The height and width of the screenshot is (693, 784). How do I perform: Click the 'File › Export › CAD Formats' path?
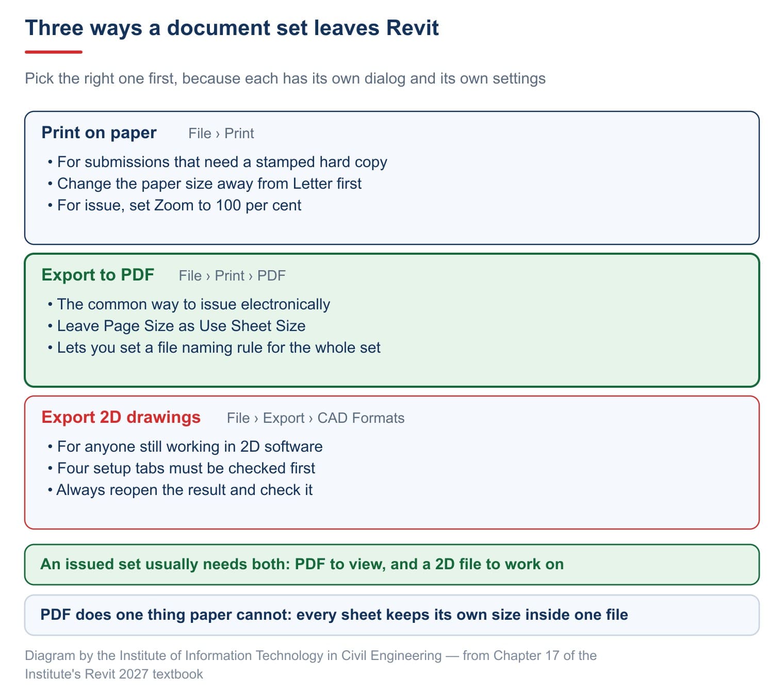(x=316, y=418)
